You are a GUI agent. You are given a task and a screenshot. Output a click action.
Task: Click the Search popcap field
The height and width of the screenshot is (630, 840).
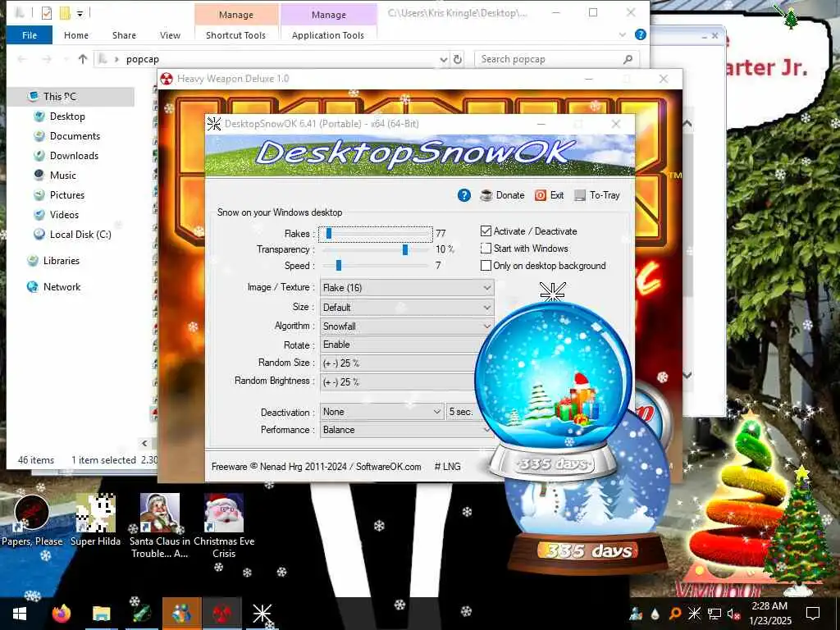point(557,59)
